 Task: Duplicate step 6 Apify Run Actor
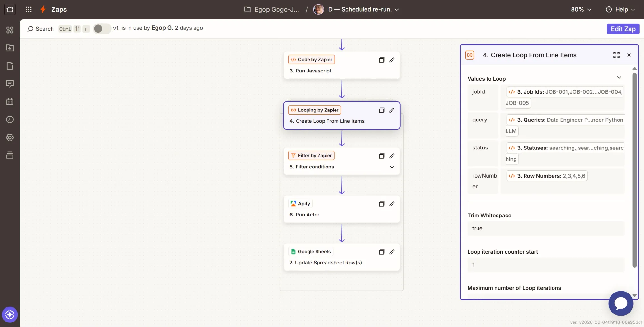[x=382, y=204]
